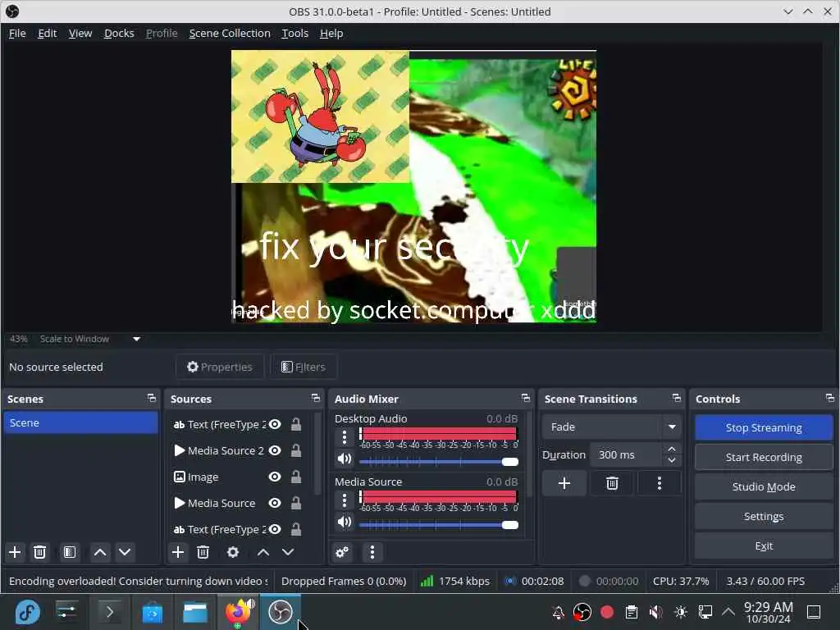Open Firefox from the taskbar

tap(238, 612)
